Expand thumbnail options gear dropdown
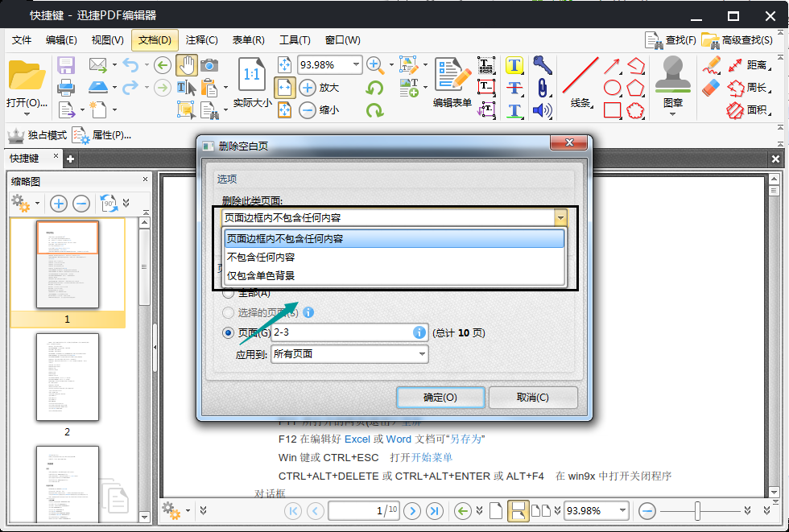The width and height of the screenshot is (789, 532). point(37,204)
